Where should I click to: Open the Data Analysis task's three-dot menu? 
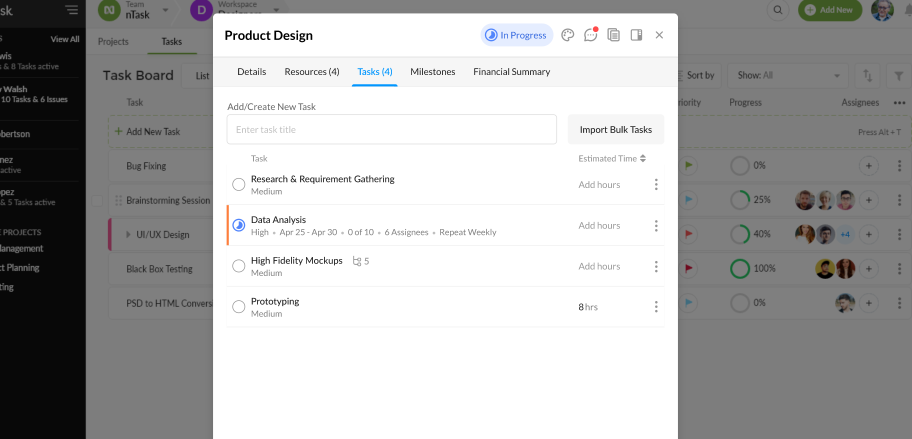(x=656, y=226)
